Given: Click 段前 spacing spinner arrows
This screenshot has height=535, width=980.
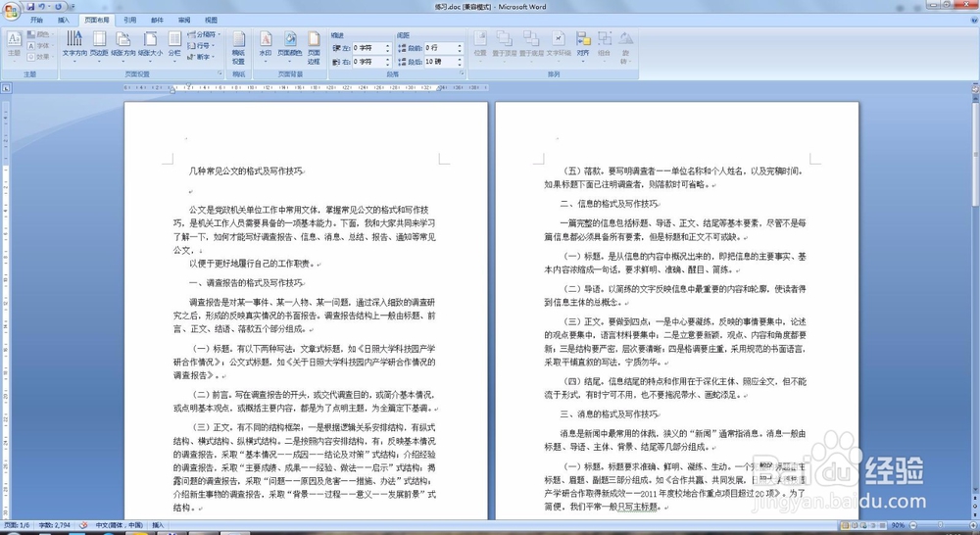Looking at the screenshot, I should pyautogui.click(x=461, y=47).
